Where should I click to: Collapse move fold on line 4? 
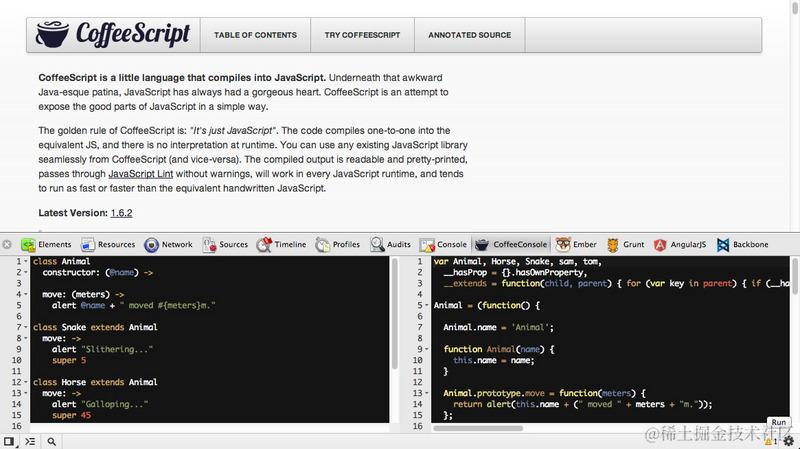point(26,294)
